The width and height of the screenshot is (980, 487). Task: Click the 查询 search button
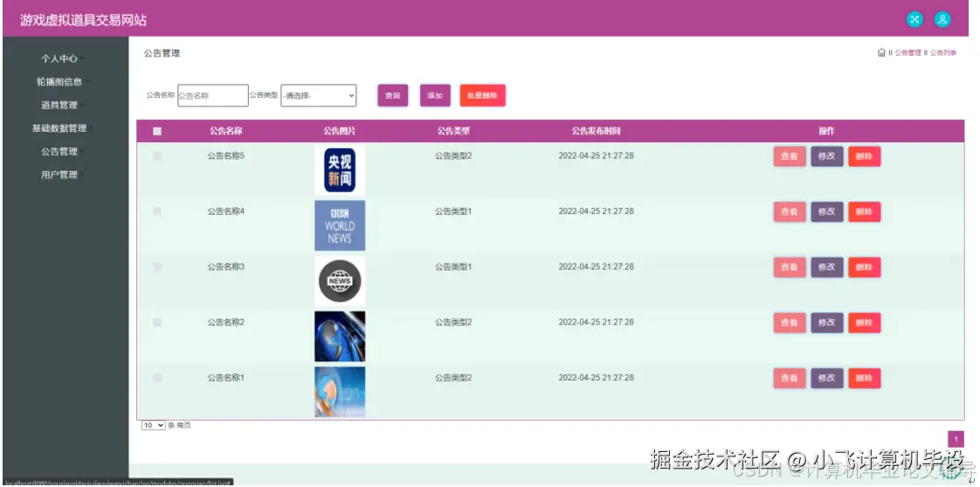392,95
